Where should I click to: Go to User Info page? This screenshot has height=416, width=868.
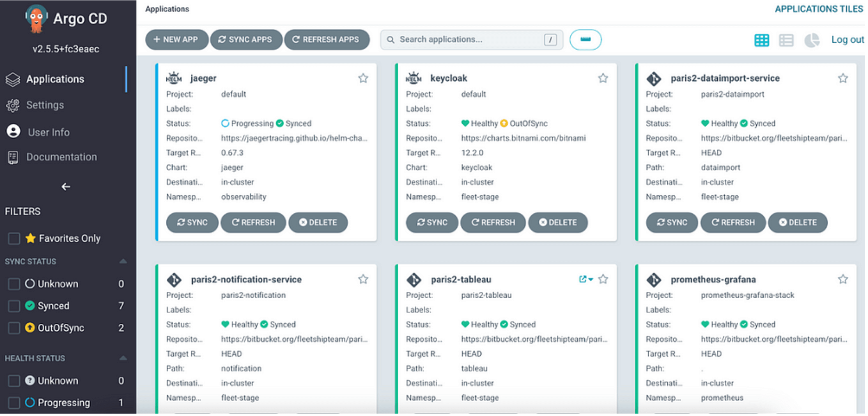(48, 132)
